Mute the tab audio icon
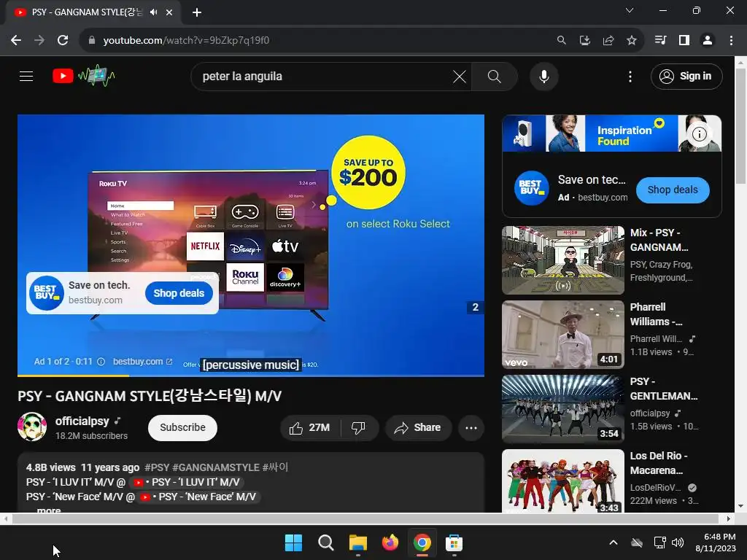747x560 pixels. pyautogui.click(x=153, y=12)
